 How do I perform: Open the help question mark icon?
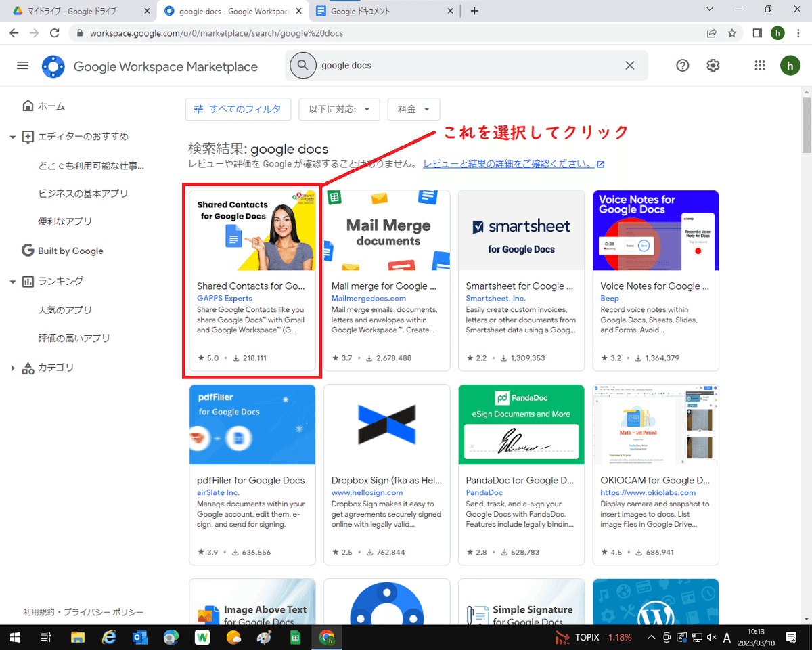683,66
